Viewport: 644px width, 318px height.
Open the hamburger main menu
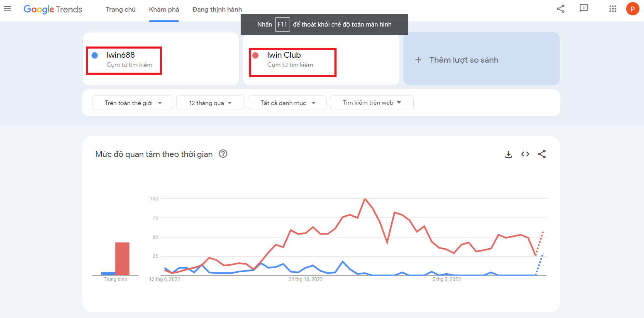[7, 9]
